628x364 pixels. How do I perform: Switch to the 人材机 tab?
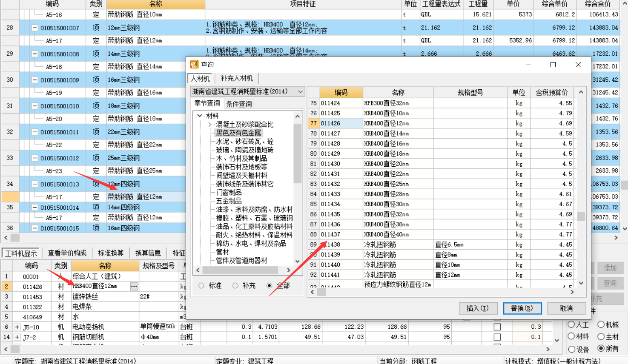coord(200,78)
